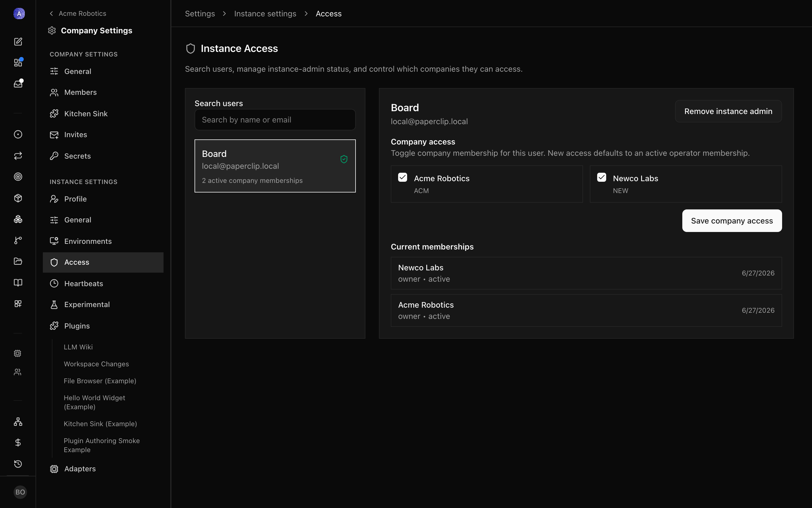The width and height of the screenshot is (812, 508).
Task: Open the Workspace Changes plugin
Action: pyautogui.click(x=96, y=364)
